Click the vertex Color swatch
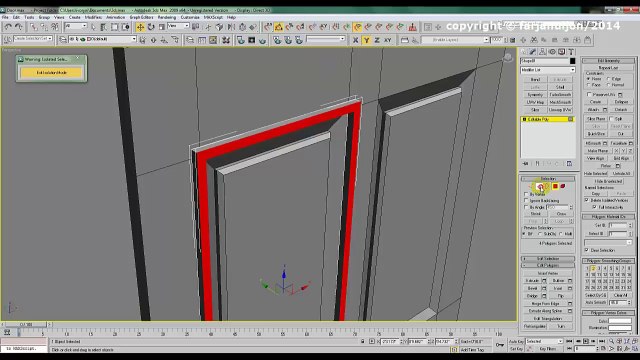The height and width of the screenshot is (360, 640). tap(620, 321)
